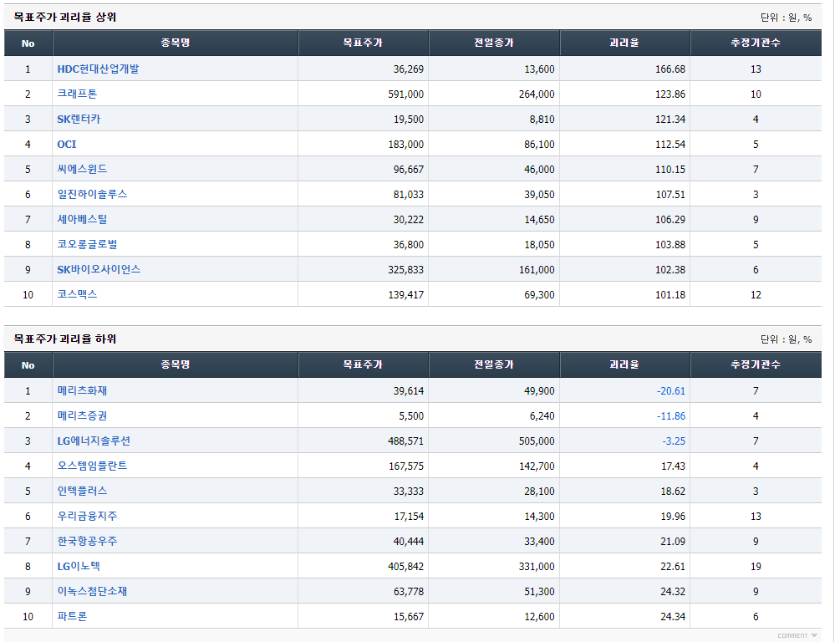Click the 전일종가 header in lower table
The height and width of the screenshot is (642, 840).
coord(493,364)
